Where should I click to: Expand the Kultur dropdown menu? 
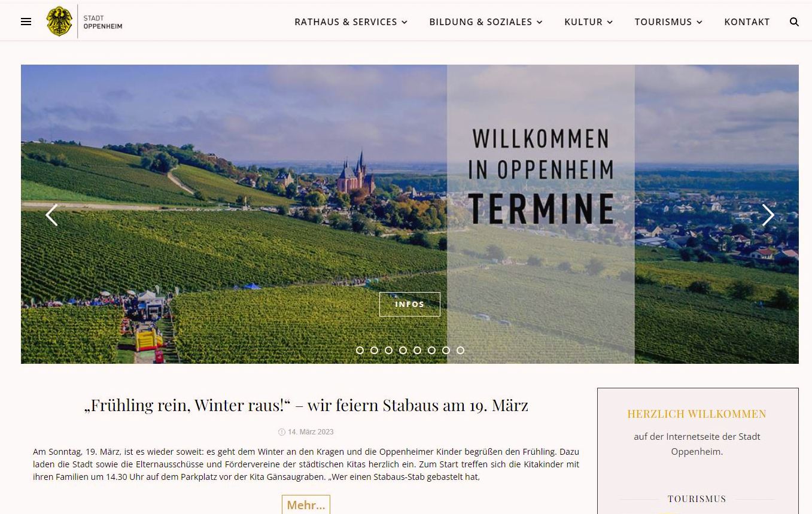589,22
